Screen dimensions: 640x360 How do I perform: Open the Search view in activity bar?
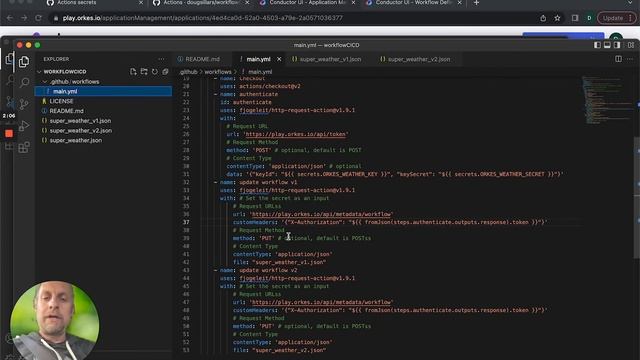click(24, 83)
